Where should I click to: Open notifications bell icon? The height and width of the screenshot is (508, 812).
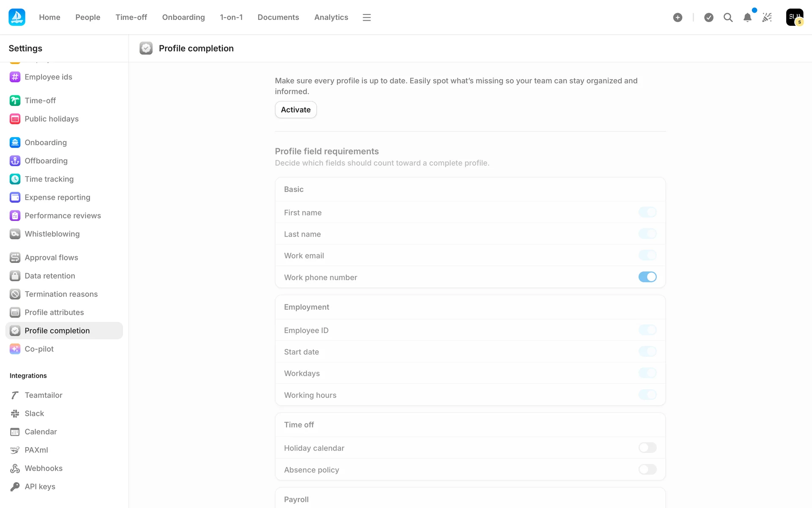coord(747,17)
